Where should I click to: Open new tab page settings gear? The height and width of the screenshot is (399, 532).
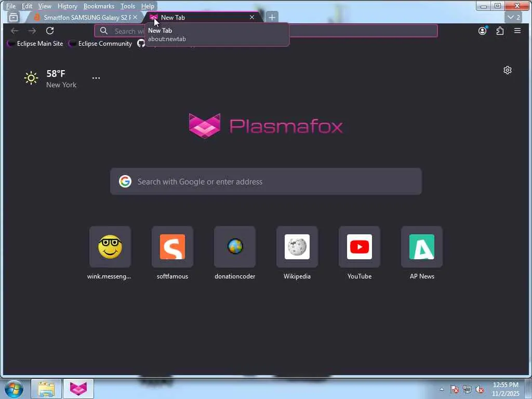pos(508,70)
